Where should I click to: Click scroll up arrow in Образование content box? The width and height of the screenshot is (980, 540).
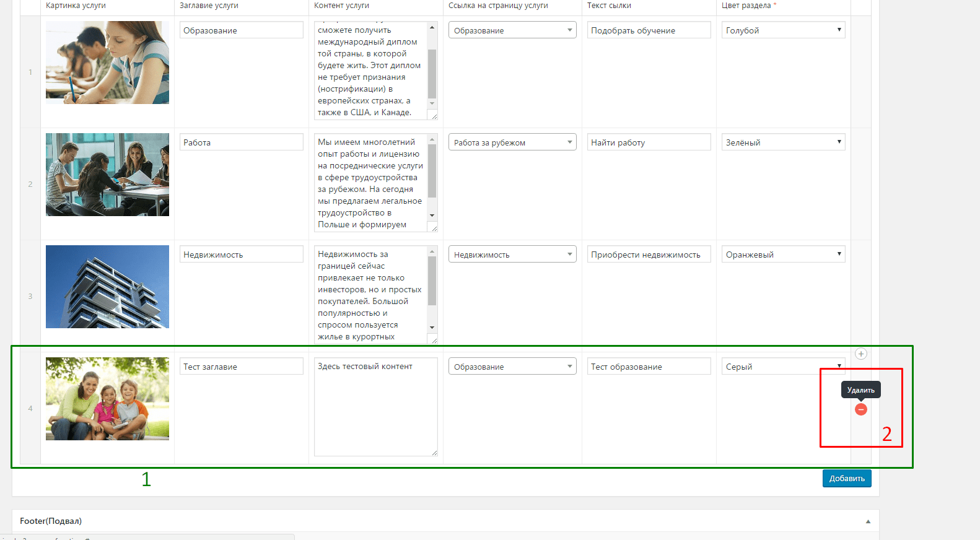(432, 27)
